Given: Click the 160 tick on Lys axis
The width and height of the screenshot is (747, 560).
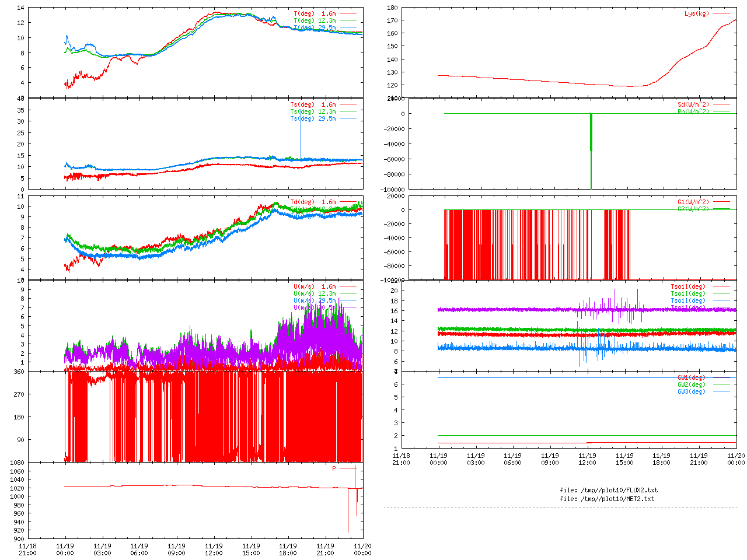Looking at the screenshot, I should (x=393, y=33).
